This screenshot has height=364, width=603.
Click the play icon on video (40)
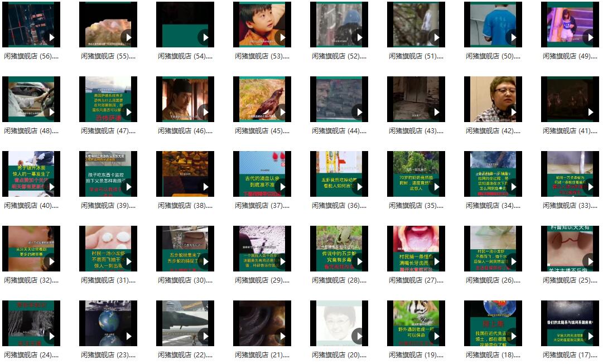(51, 187)
